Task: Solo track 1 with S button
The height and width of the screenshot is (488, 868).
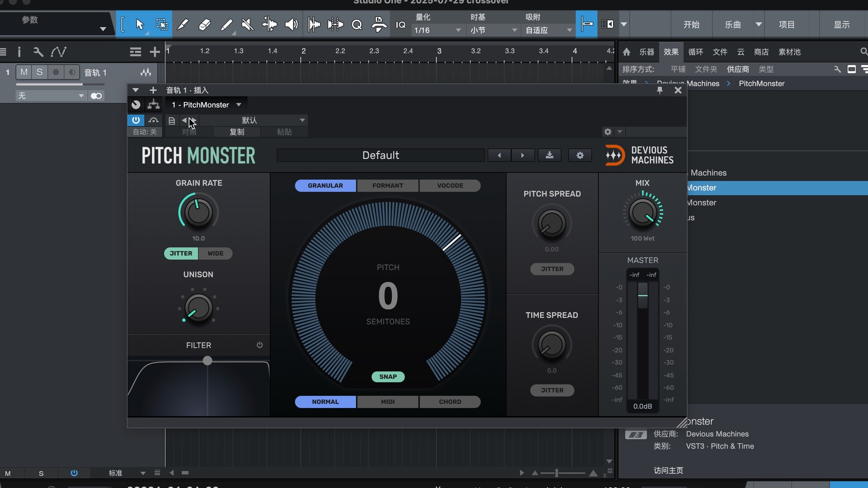Action: pyautogui.click(x=40, y=72)
